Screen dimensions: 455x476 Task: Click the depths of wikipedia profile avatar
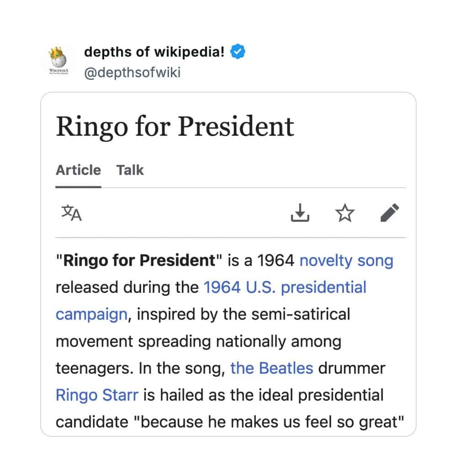tap(58, 62)
